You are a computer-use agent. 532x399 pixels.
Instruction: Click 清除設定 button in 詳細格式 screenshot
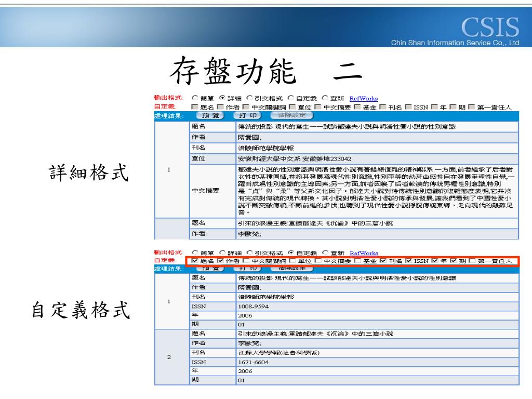point(292,115)
